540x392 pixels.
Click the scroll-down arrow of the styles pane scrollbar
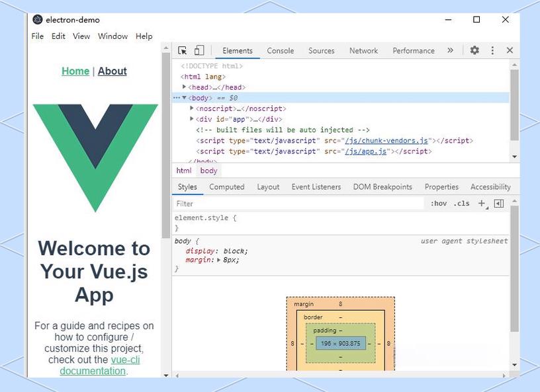[x=514, y=365]
